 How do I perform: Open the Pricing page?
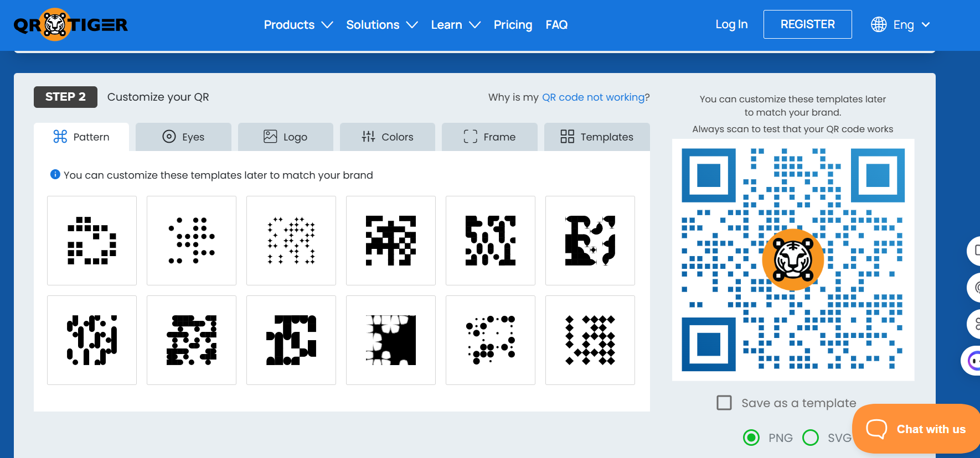[513, 25]
